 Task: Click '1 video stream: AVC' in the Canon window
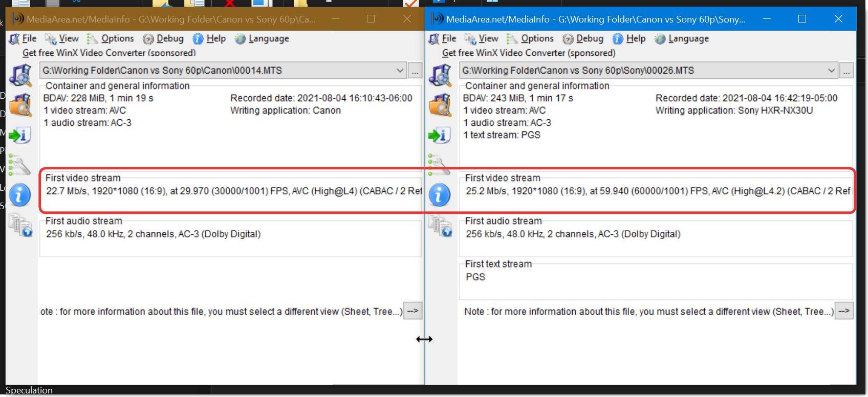tap(84, 111)
